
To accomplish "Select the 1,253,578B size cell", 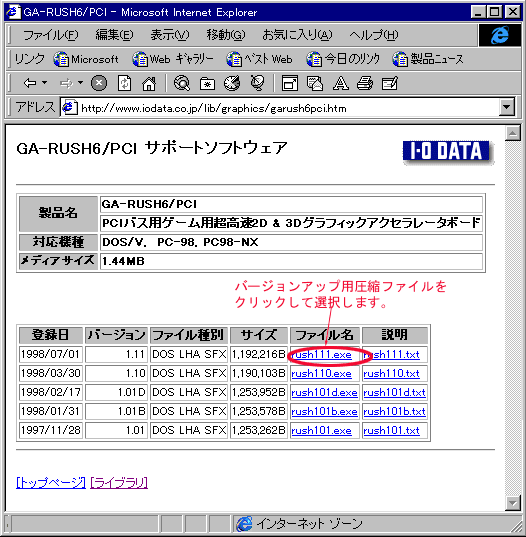I will coord(259,411).
